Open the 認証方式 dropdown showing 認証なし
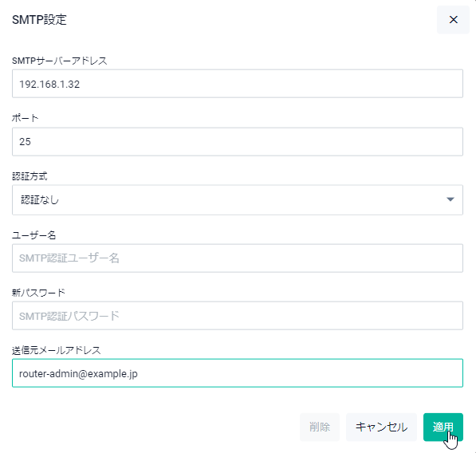Image resolution: width=476 pixels, height=453 pixels. point(238,199)
